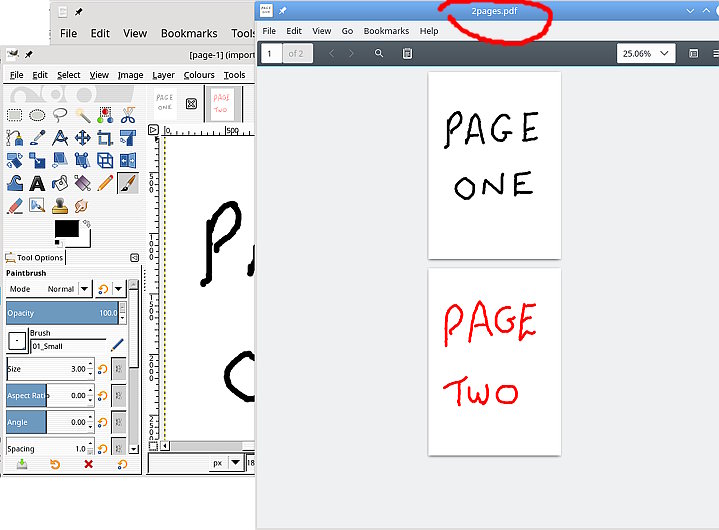Select the Text tool

37,183
